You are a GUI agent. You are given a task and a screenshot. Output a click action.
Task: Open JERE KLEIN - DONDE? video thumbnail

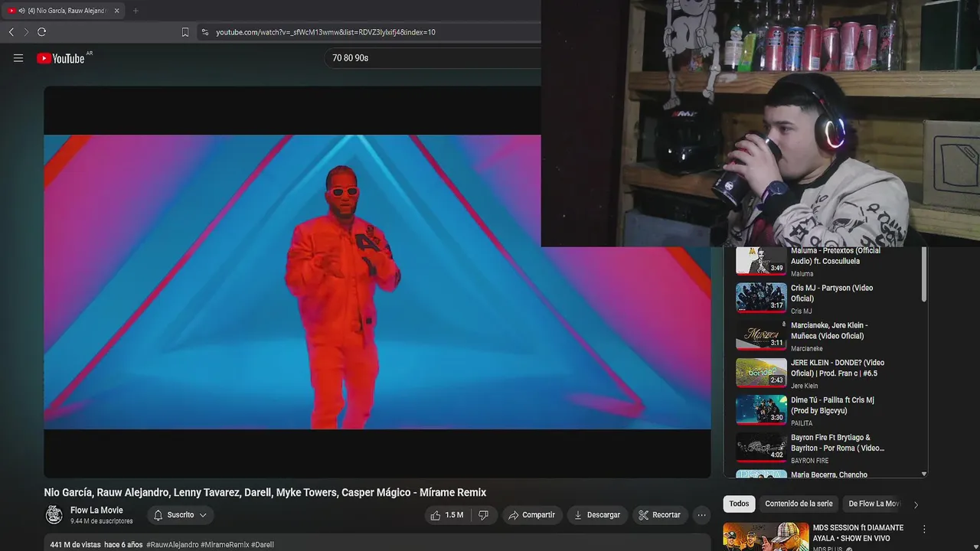pyautogui.click(x=761, y=373)
